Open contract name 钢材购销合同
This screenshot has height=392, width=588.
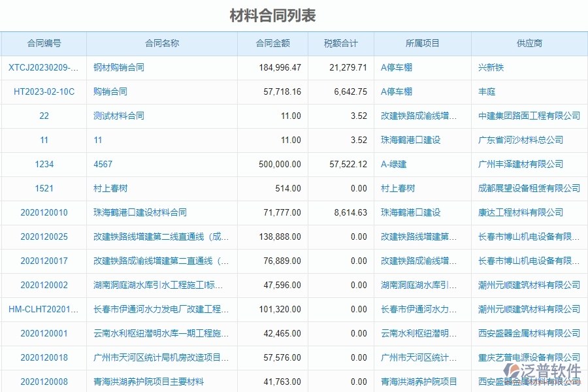117,67
